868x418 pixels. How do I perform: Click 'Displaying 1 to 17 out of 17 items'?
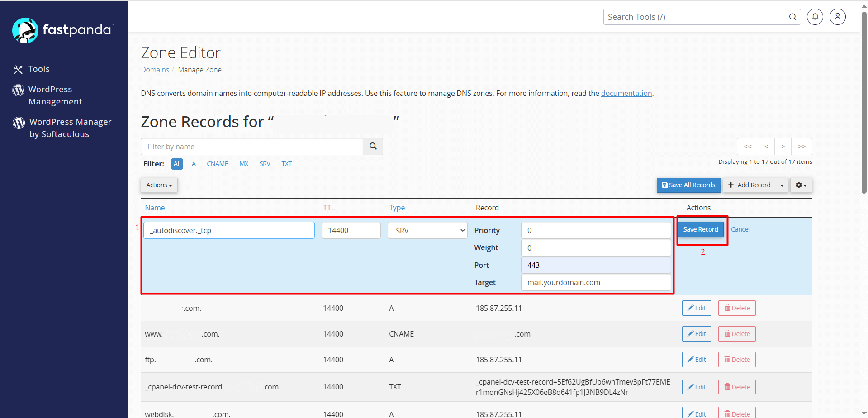765,161
